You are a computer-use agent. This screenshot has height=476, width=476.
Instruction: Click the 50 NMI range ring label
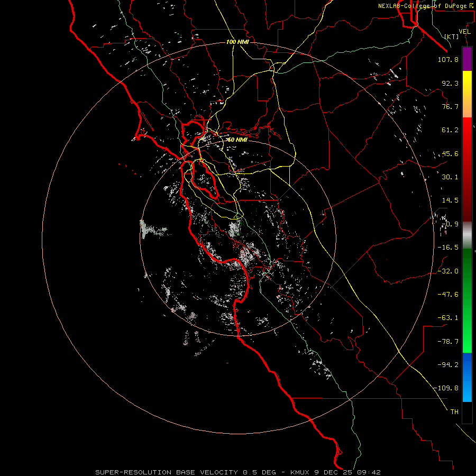(237, 140)
